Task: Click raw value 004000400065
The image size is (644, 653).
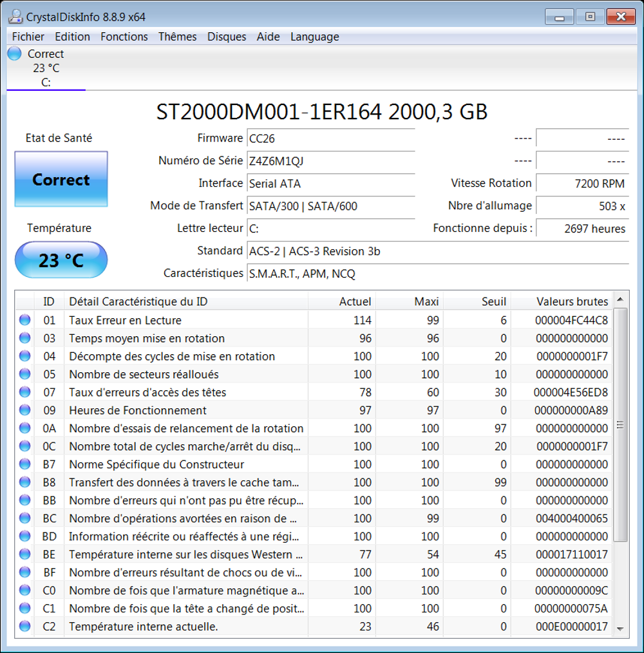Action: [x=571, y=518]
